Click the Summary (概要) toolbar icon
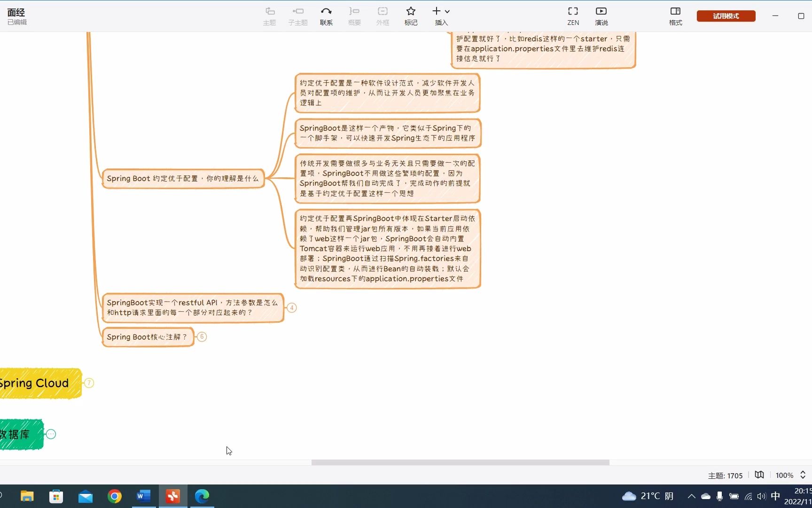 pyautogui.click(x=354, y=16)
